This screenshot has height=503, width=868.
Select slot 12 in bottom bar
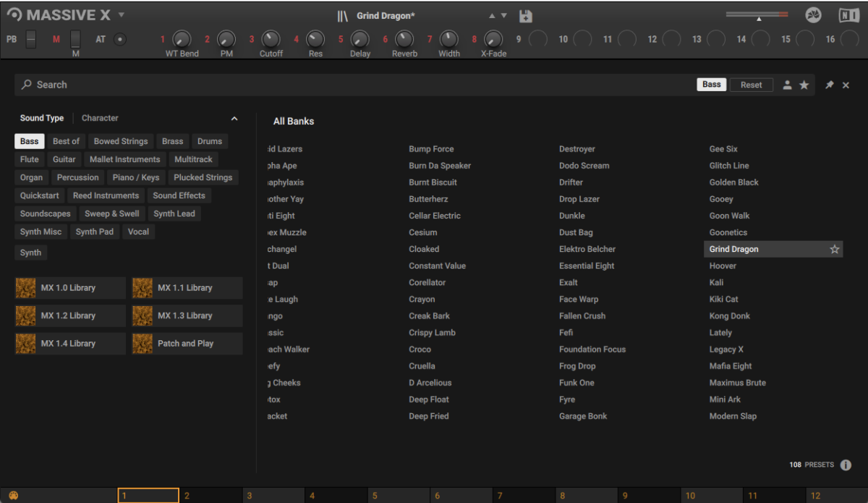836,496
